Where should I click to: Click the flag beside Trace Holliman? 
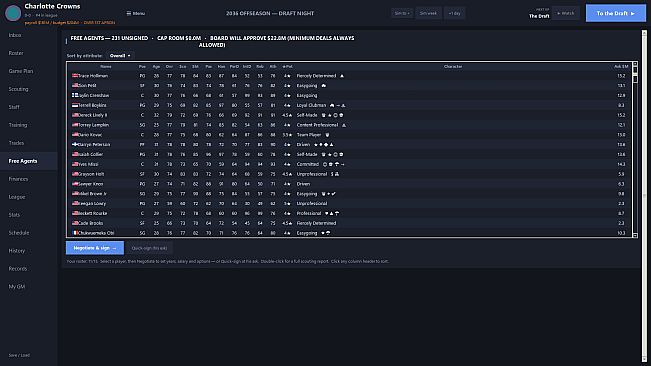tap(75, 76)
